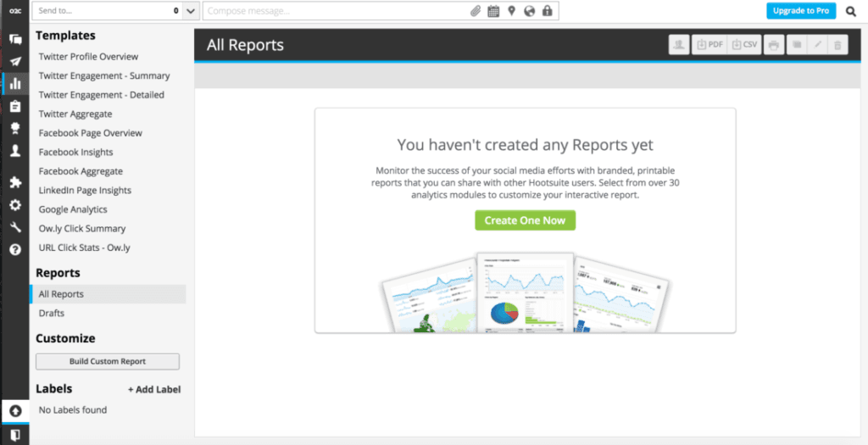
Task: Select URL Click Stats - Ow.ly template
Action: coord(84,248)
